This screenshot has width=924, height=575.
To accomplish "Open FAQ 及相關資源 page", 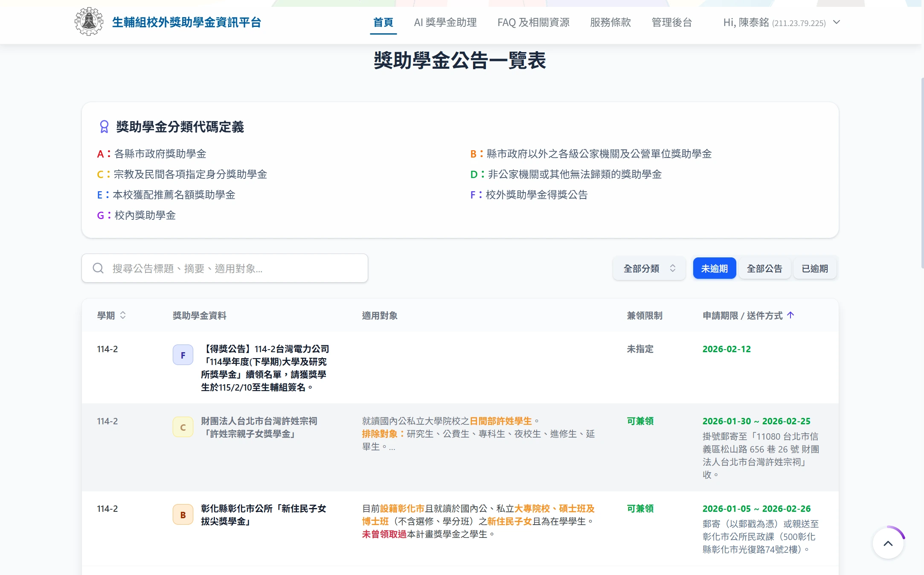I will (x=533, y=22).
